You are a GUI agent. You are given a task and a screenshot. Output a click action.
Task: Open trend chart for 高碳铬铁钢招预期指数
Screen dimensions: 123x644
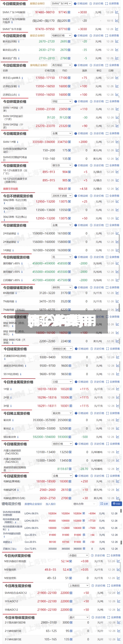point(118,469)
